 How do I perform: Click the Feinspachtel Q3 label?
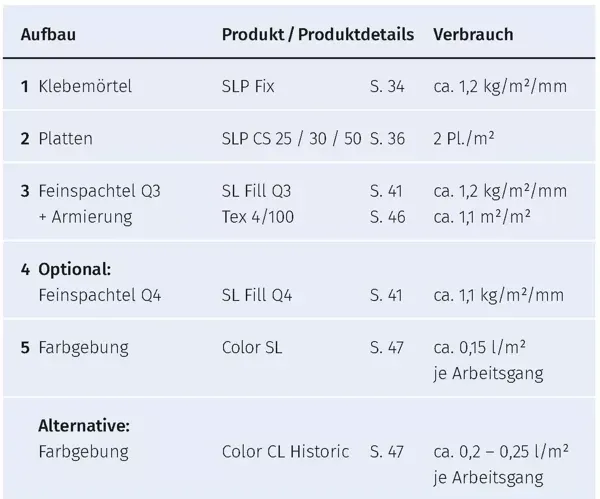tap(99, 191)
